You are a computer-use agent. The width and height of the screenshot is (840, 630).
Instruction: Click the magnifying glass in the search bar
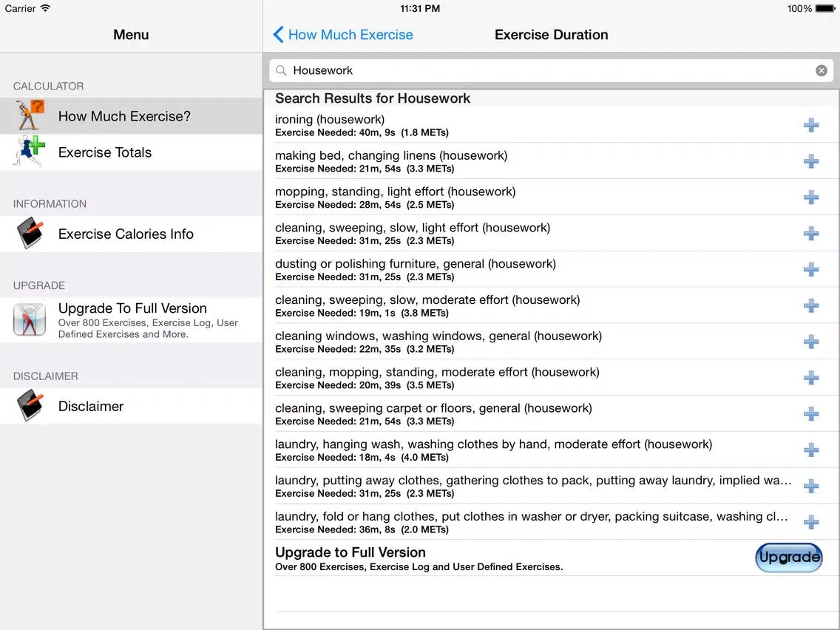pyautogui.click(x=281, y=70)
